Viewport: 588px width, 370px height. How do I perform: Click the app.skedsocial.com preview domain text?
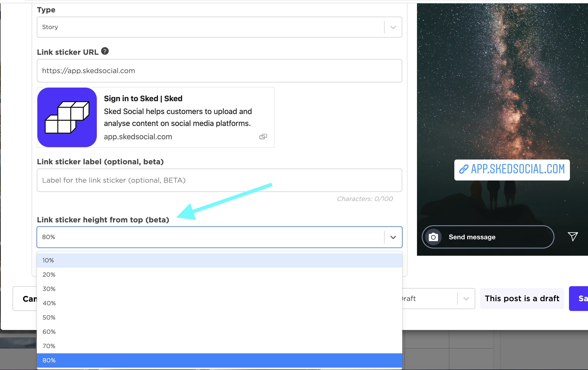coord(138,137)
